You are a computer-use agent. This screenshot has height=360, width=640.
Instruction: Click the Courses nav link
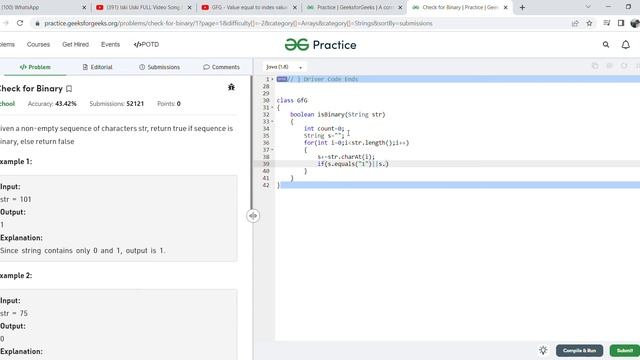point(38,44)
